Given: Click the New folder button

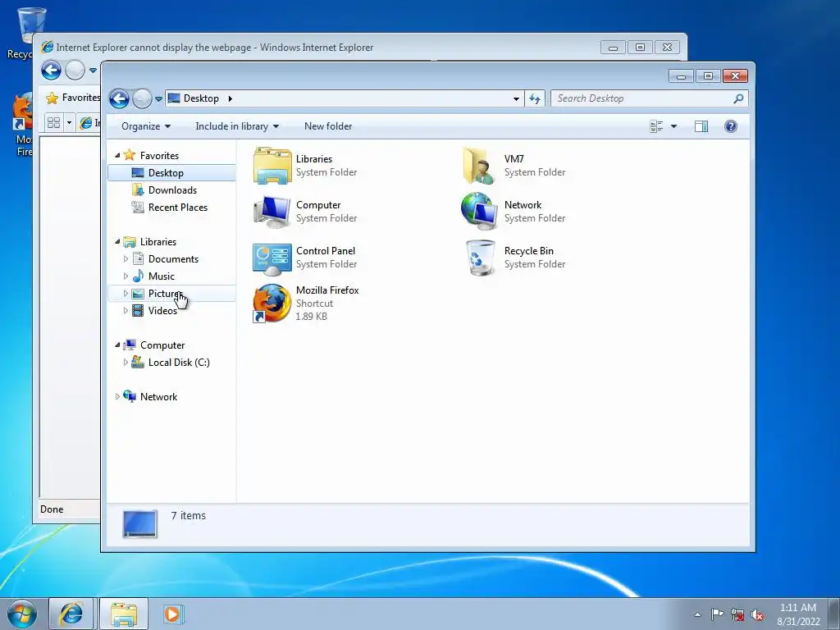Looking at the screenshot, I should pos(328,126).
